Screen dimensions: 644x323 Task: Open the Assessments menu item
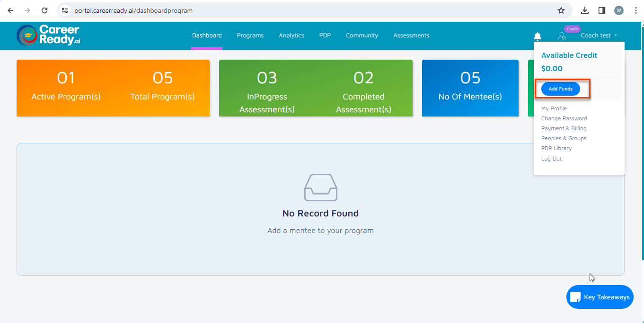tap(411, 35)
